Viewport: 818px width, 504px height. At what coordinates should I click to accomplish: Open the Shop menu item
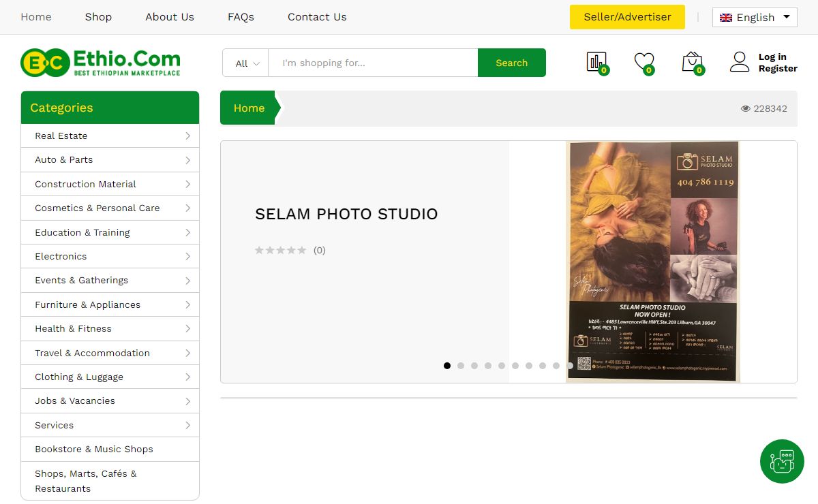tap(98, 17)
